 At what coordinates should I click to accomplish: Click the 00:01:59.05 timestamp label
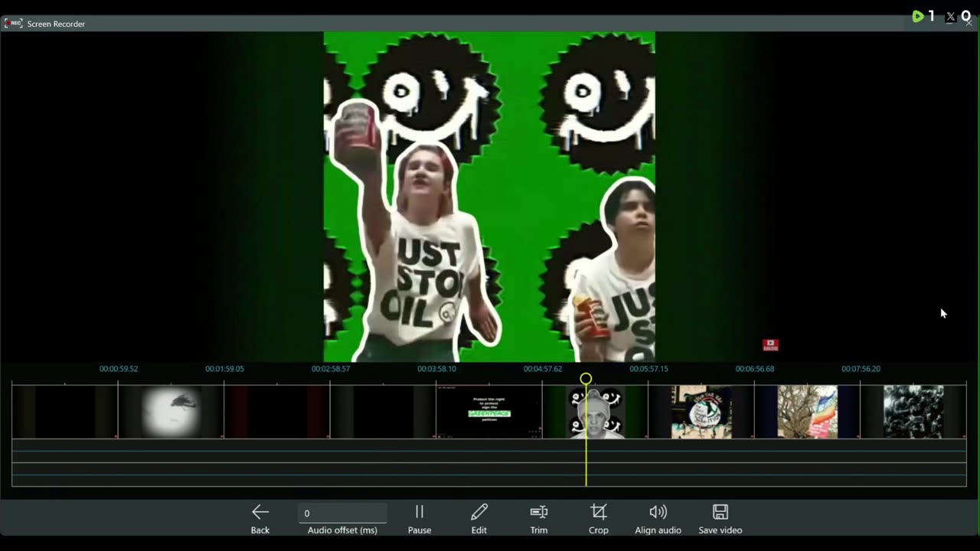224,369
